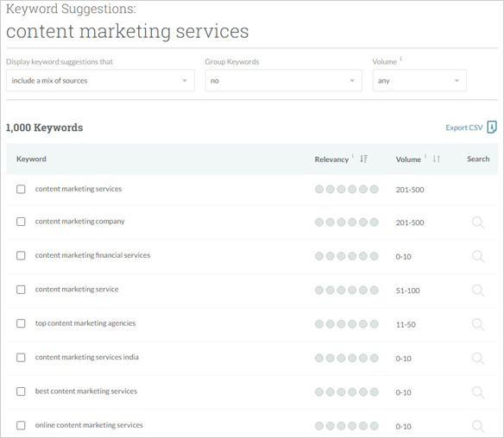Click the 1,000 Keywords heading

pos(44,128)
